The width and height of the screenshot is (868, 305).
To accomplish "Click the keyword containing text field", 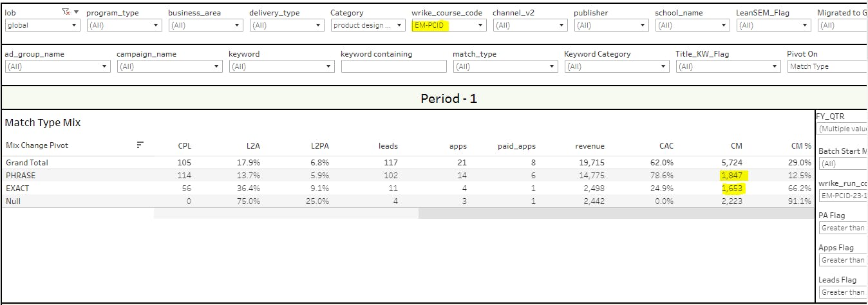I will 393,66.
